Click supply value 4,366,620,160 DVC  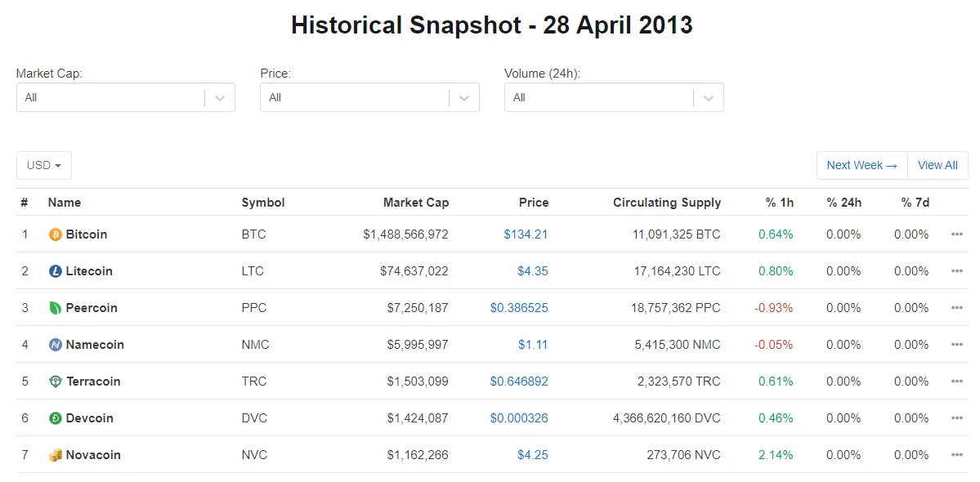coord(667,418)
